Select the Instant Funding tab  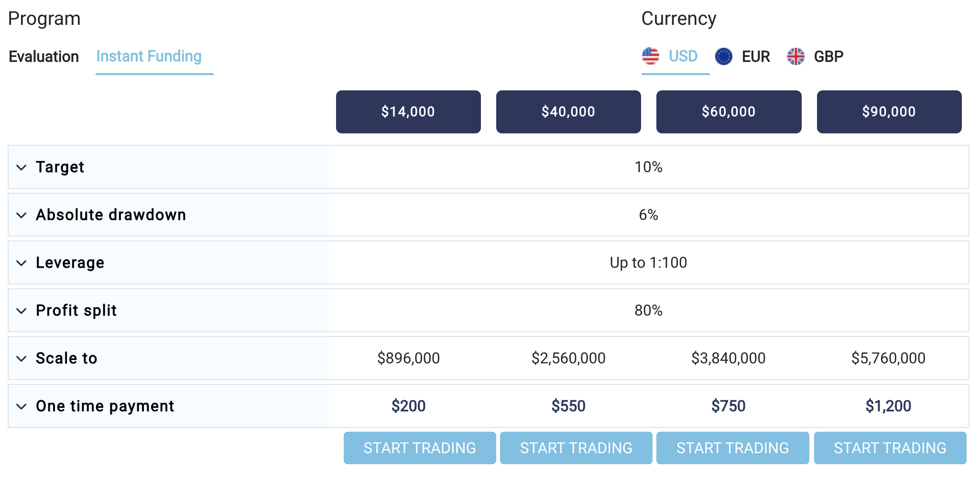pos(149,56)
